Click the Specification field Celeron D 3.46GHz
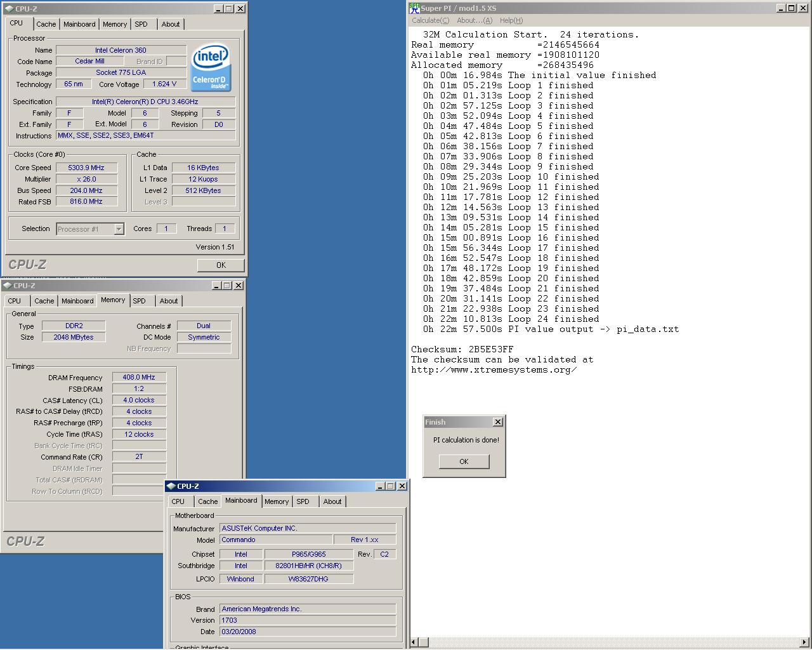The height and width of the screenshot is (650, 812). coord(145,102)
